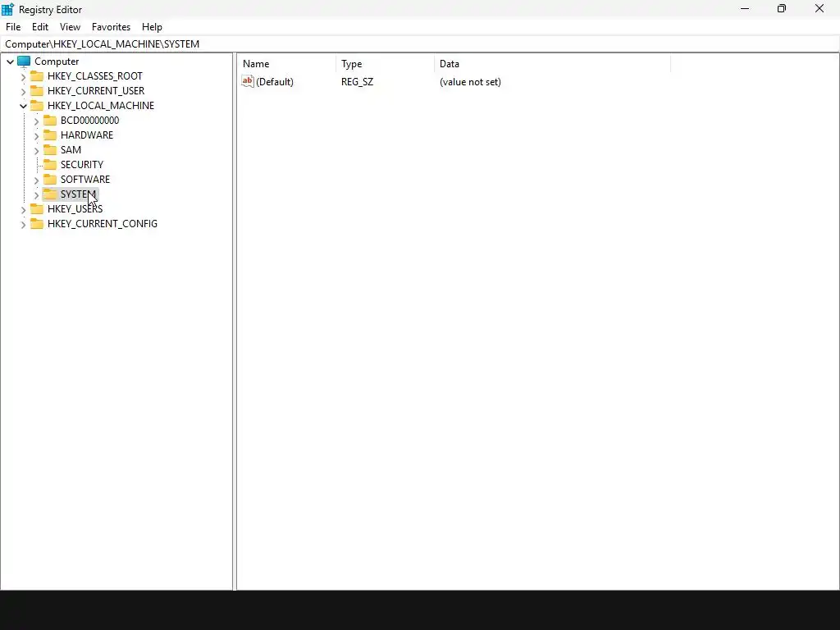Click the (Default) string value icon
Image resolution: width=840 pixels, height=630 pixels.
tap(248, 81)
